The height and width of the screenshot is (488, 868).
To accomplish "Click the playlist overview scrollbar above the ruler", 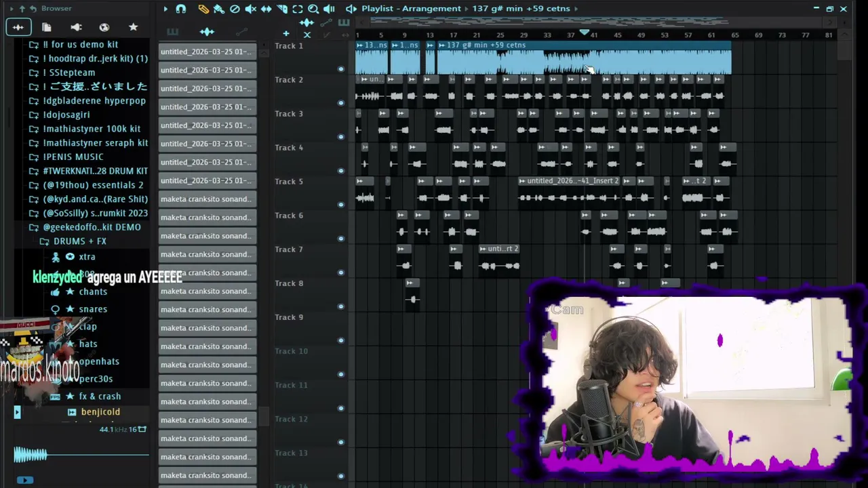I will pyautogui.click(x=597, y=22).
